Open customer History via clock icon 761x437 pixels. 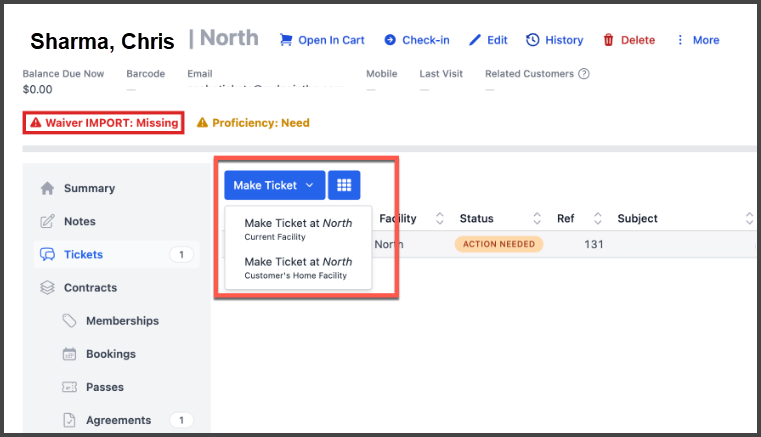[533, 40]
